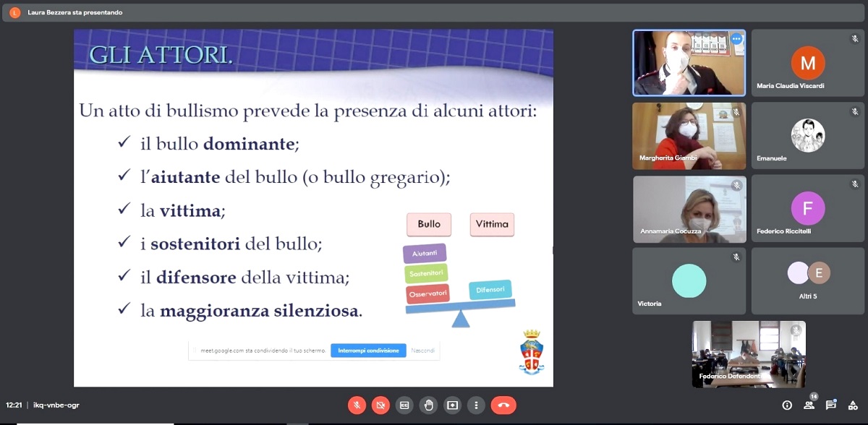Image resolution: width=868 pixels, height=425 pixels.
Task: Open the activities panel
Action: pos(853,405)
